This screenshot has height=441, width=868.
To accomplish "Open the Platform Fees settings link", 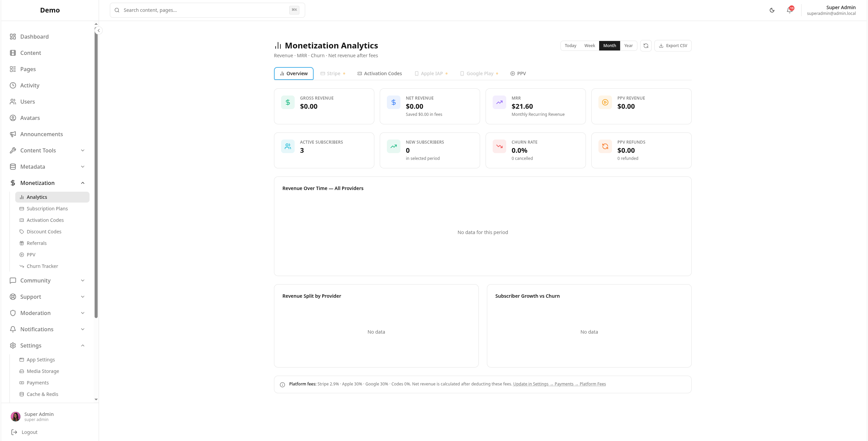I will point(592,384).
